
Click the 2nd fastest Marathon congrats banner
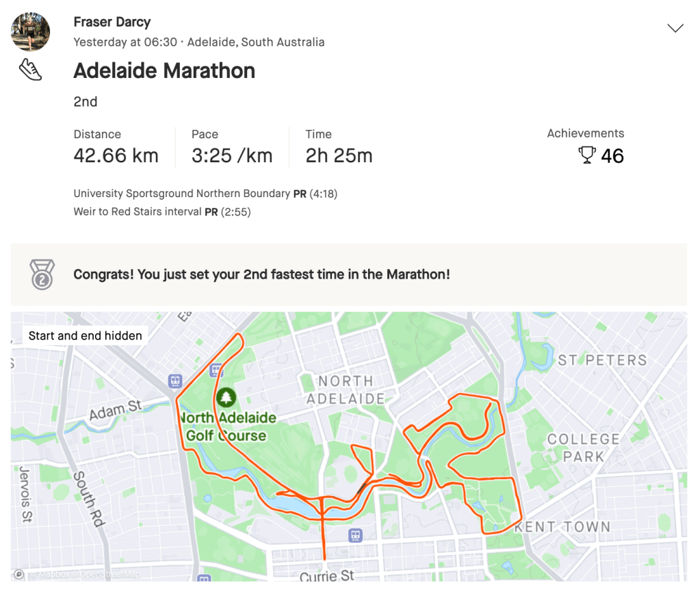pyautogui.click(x=261, y=274)
